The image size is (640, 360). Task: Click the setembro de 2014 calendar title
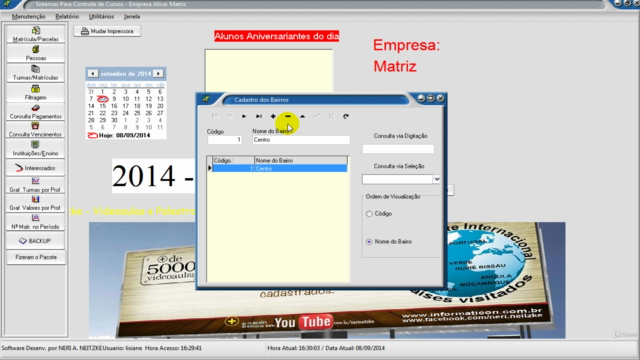pyautogui.click(x=126, y=73)
